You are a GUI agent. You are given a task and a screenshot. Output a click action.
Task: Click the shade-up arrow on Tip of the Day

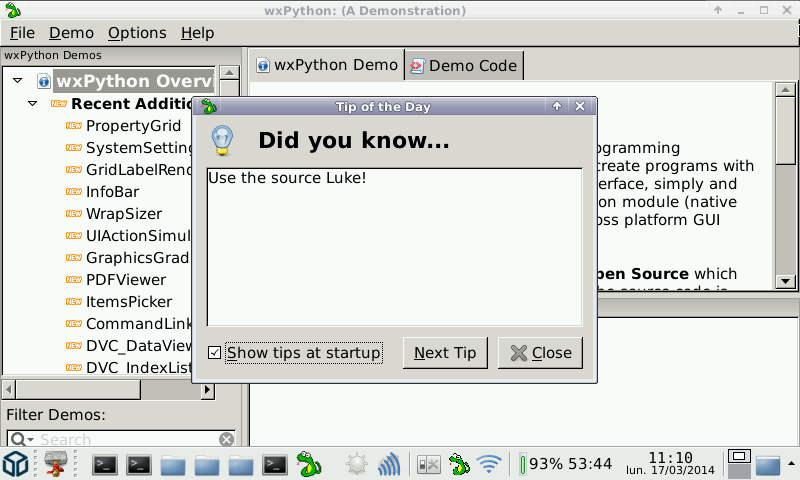point(557,106)
